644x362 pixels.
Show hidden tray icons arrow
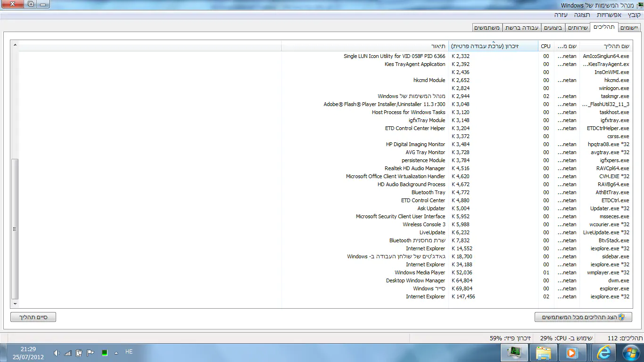coord(116,353)
